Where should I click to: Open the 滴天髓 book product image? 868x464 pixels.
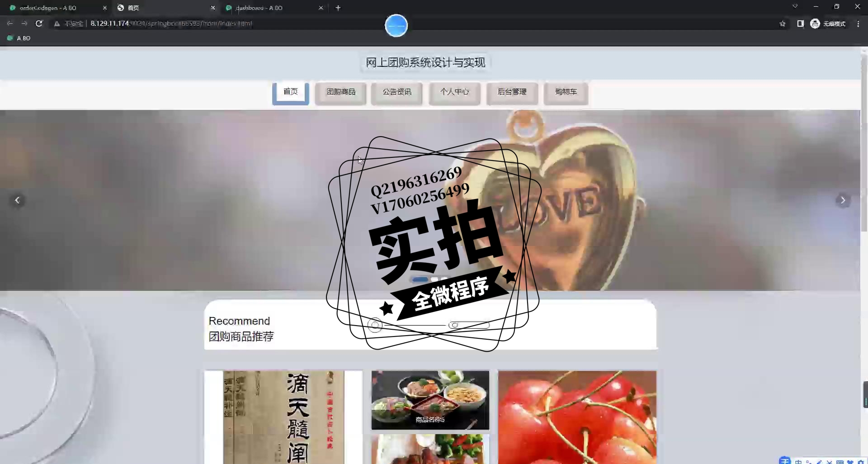[x=283, y=417]
